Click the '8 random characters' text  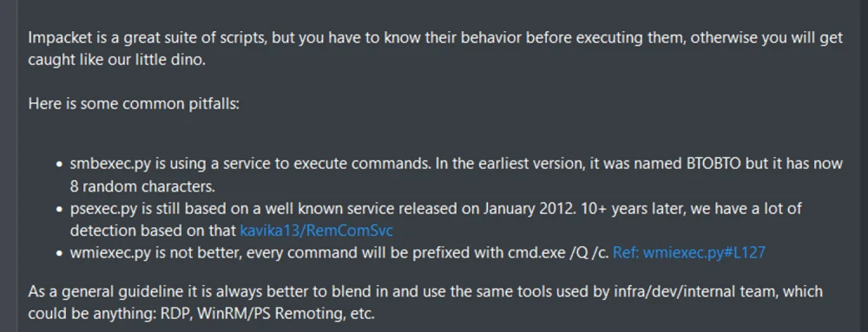point(142,186)
